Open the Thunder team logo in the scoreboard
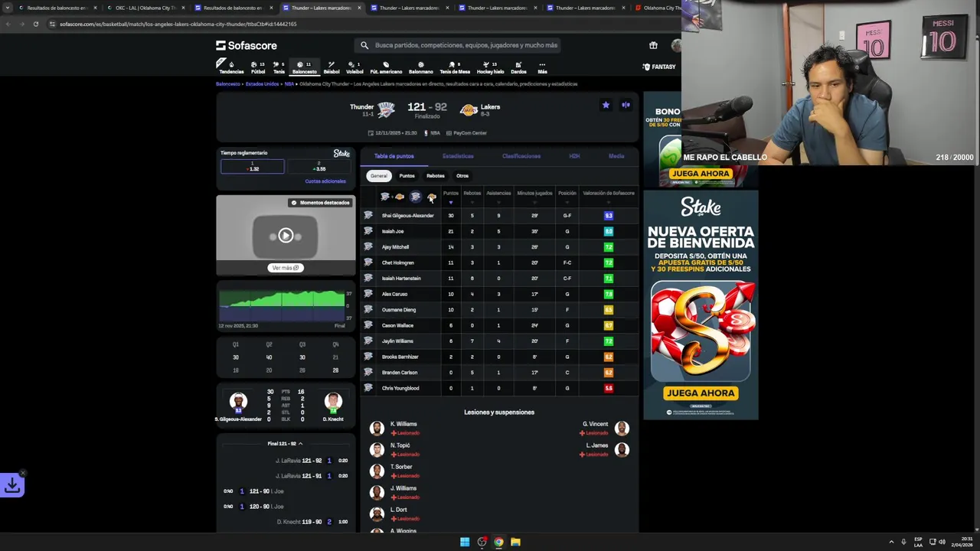The image size is (980, 551). tap(386, 110)
